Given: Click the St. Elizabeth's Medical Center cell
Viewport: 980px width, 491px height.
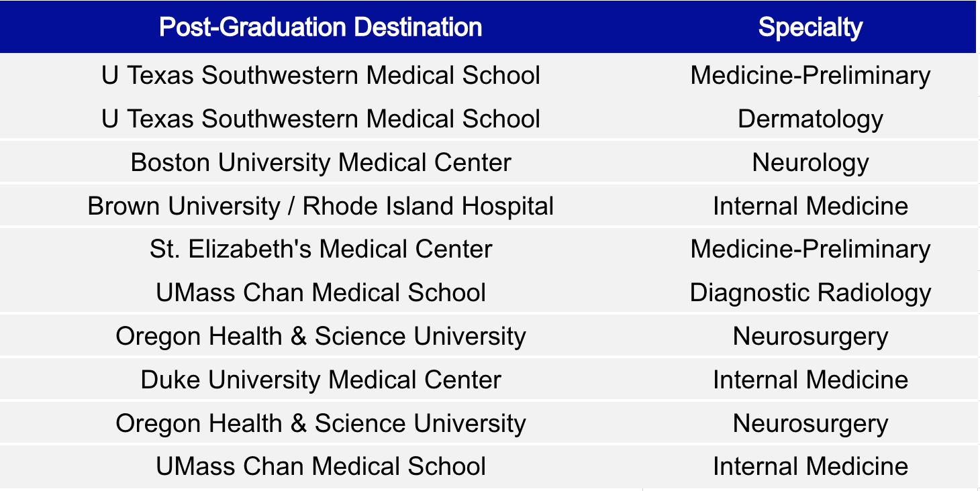Looking at the screenshot, I should pyautogui.click(x=321, y=250).
